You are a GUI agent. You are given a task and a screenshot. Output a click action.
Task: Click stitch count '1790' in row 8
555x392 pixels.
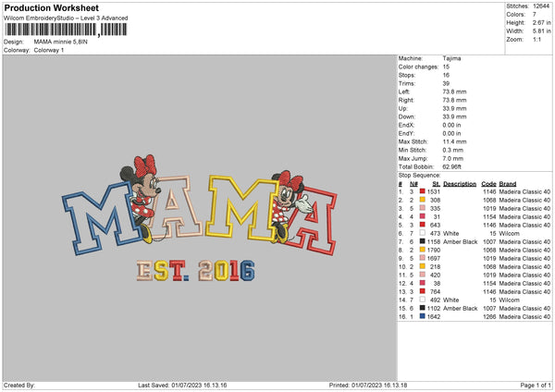434,251
